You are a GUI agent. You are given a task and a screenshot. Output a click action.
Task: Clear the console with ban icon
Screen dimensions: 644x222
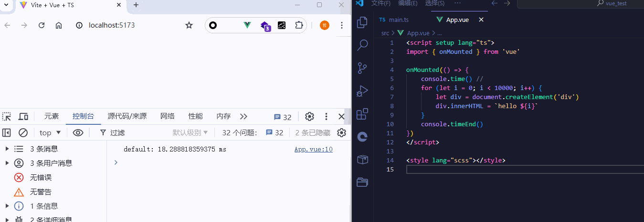click(23, 133)
